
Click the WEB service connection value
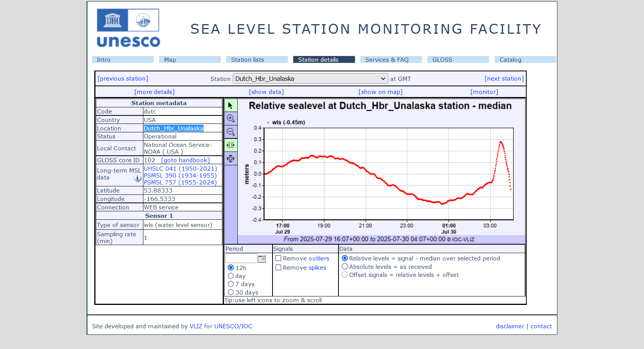click(x=161, y=207)
